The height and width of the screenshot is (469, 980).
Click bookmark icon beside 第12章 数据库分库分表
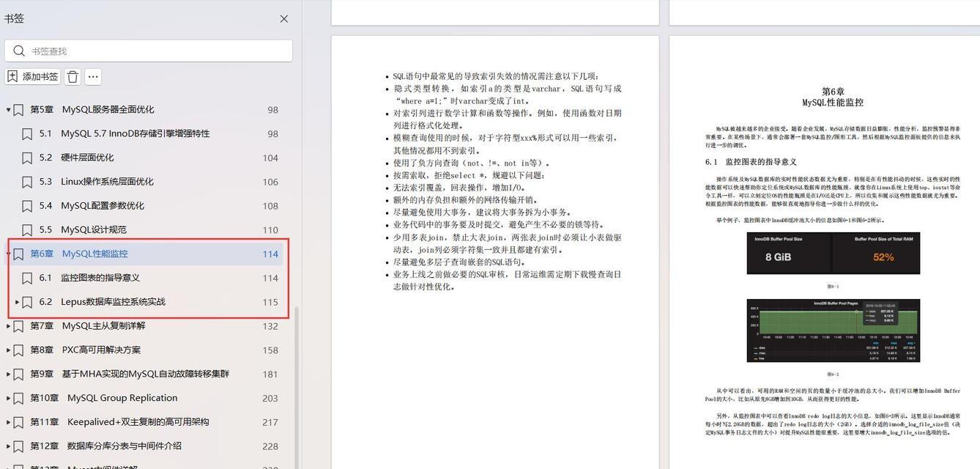18,446
